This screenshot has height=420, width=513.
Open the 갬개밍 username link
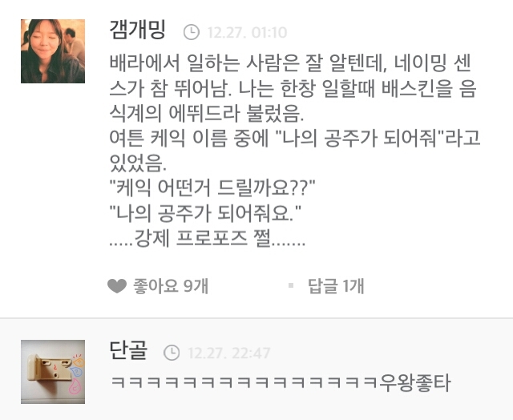point(137,30)
